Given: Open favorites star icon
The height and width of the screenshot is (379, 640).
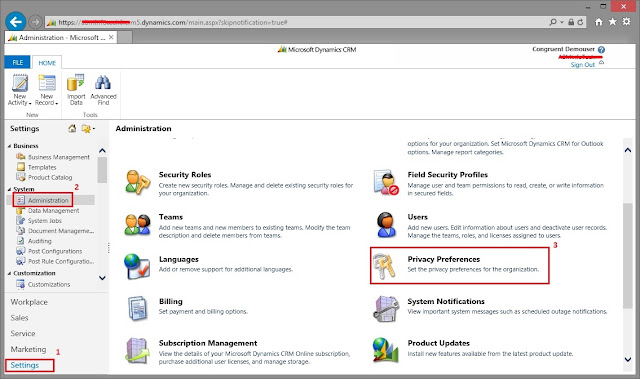Looking at the screenshot, I should coord(613,22).
